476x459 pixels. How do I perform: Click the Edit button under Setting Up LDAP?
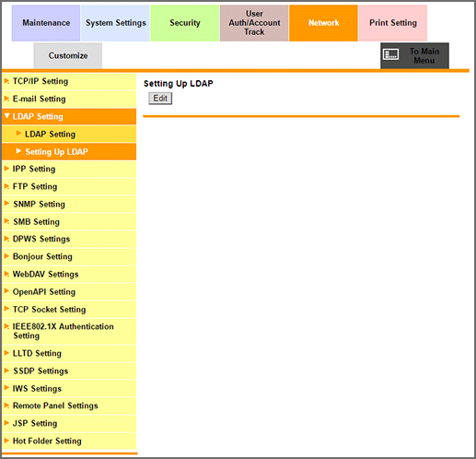[160, 99]
